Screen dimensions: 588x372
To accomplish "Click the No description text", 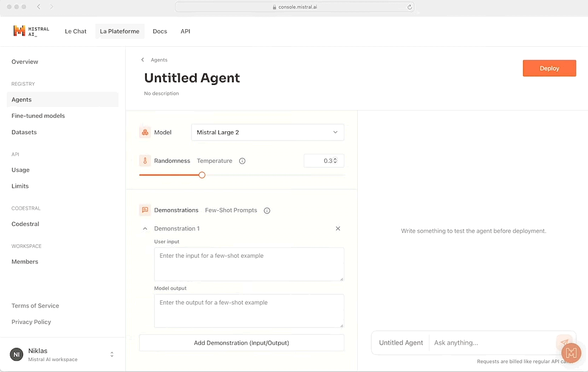I will tap(162, 94).
